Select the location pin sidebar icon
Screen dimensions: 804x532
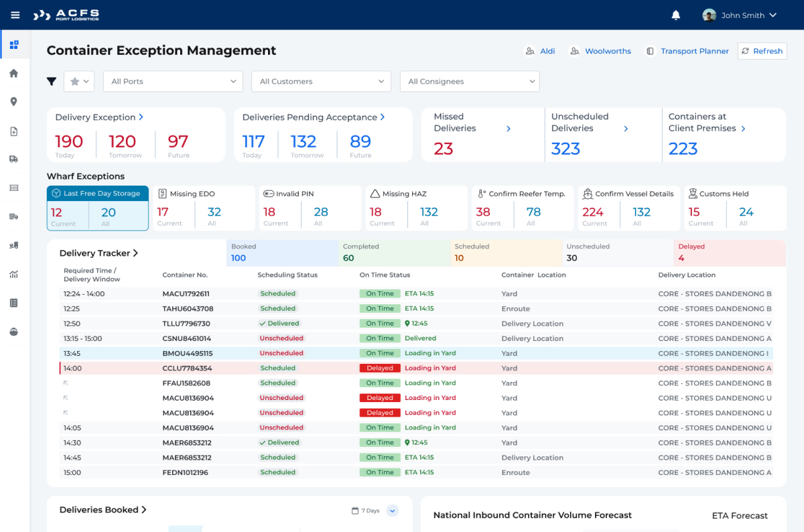13,102
